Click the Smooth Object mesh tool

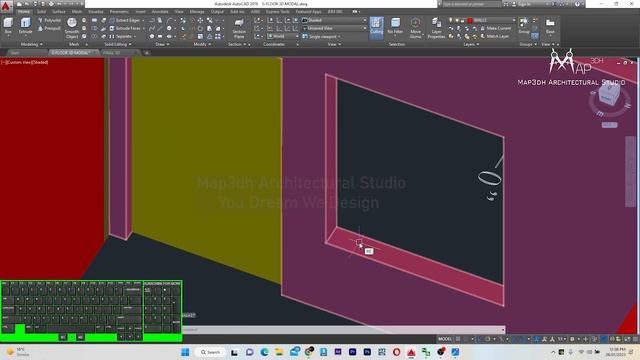72,28
